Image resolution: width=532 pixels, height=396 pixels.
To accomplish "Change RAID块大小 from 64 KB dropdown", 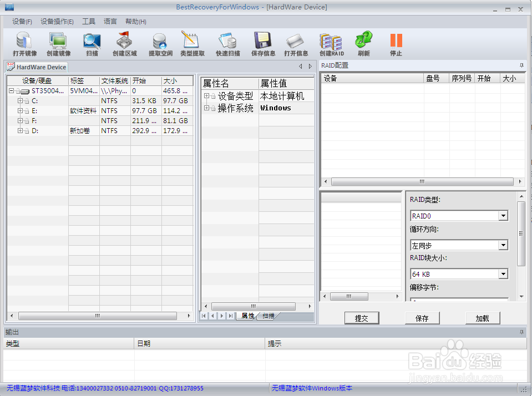I will click(504, 273).
